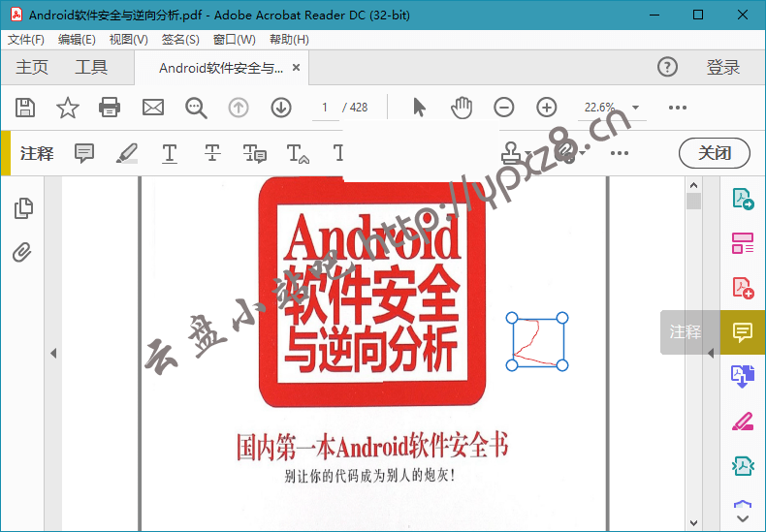Send file by email envelope icon
The height and width of the screenshot is (532, 766).
(x=153, y=108)
